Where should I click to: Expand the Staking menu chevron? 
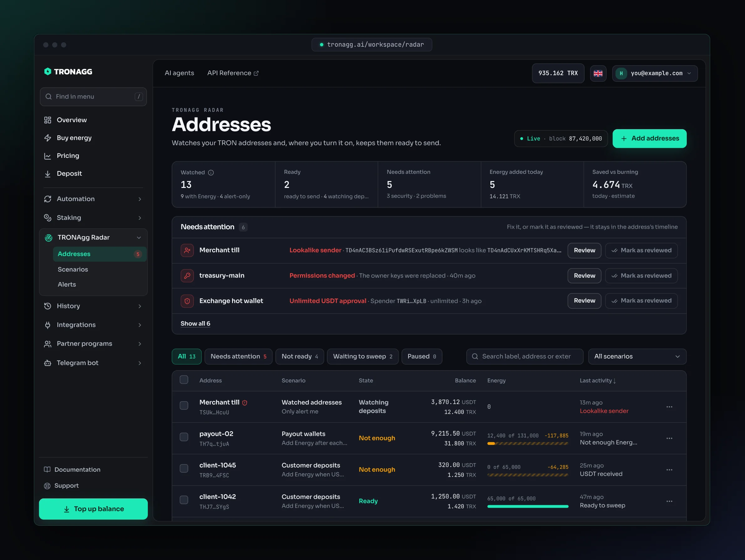[x=139, y=218]
